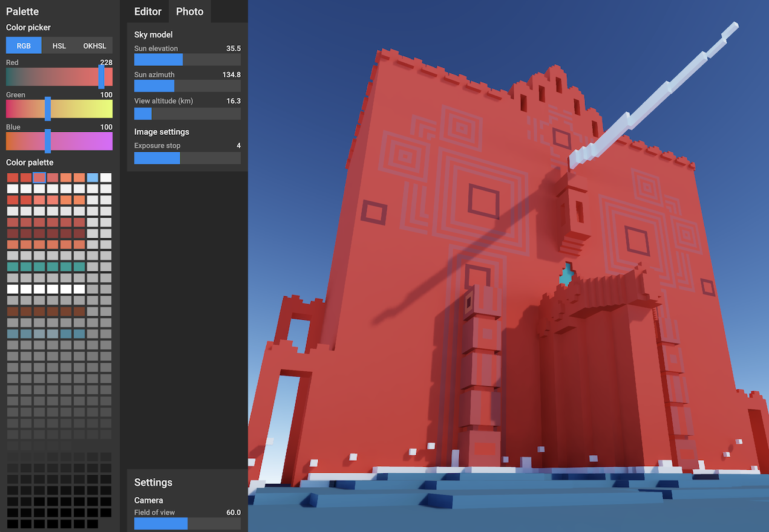Choose the white swatch ending the top row
The image size is (769, 532).
(106, 177)
